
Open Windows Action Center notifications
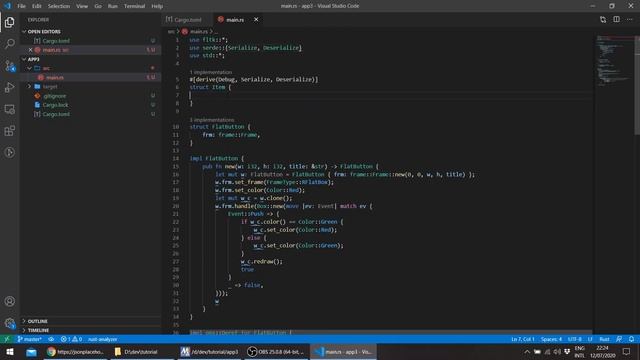tap(627, 352)
